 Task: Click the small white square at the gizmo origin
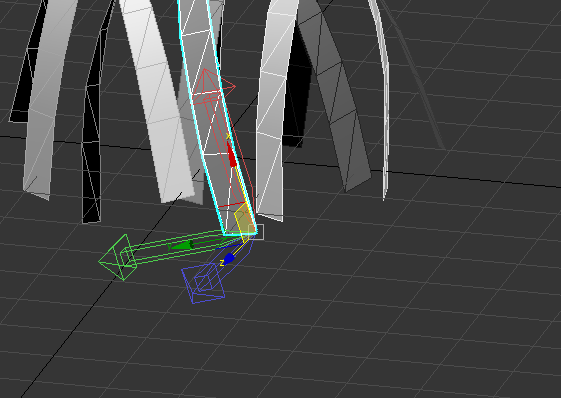(256, 232)
